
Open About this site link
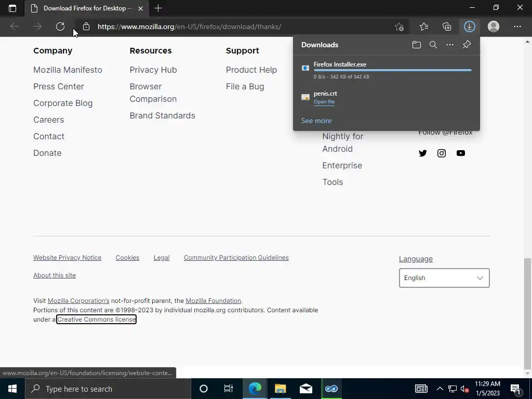[x=54, y=275]
